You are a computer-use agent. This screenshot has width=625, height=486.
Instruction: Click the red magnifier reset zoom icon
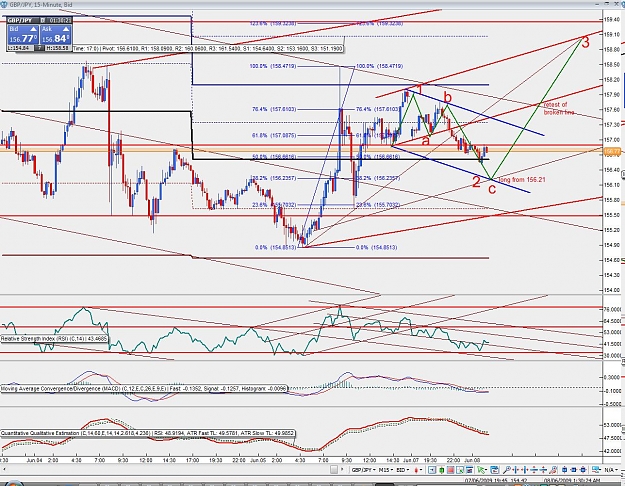(553, 470)
